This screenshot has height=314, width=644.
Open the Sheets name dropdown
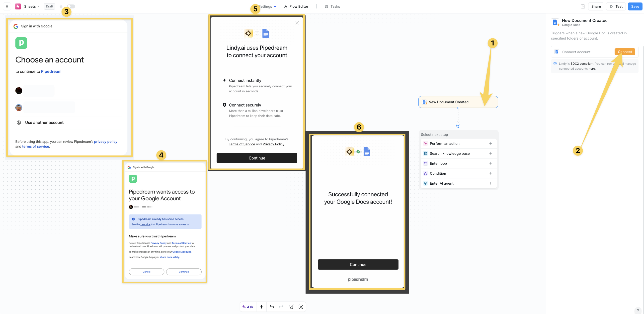pyautogui.click(x=31, y=6)
